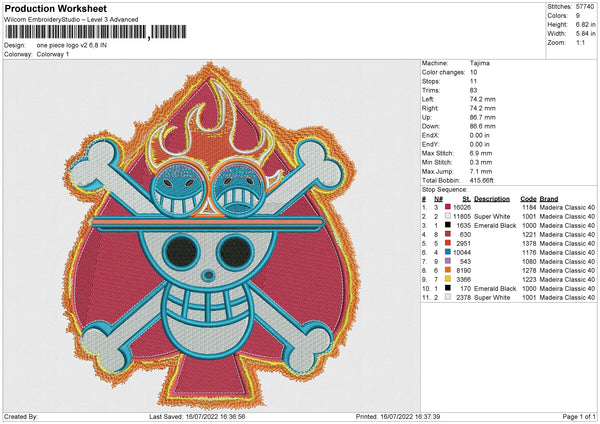Image resolution: width=600 pixels, height=424 pixels.
Task: Click the 'Last Saved: 16/07/2022 16:36:56' footer text
Action: 197,416
